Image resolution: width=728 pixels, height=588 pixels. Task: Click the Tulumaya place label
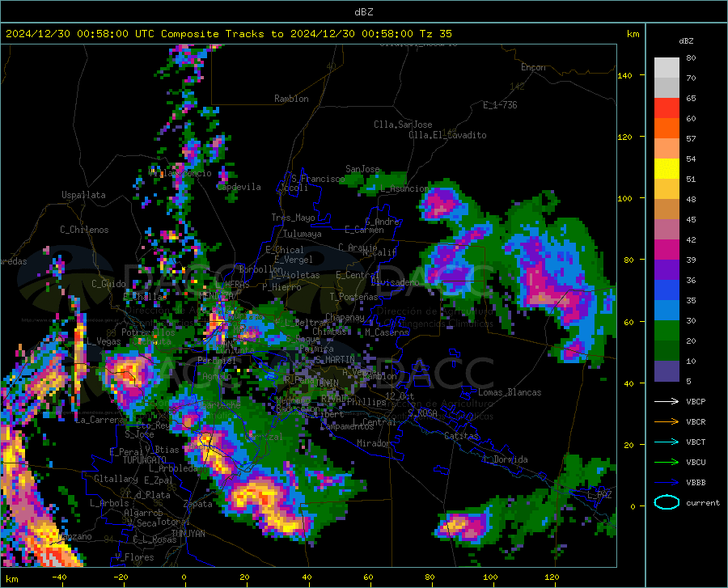pyautogui.click(x=302, y=234)
